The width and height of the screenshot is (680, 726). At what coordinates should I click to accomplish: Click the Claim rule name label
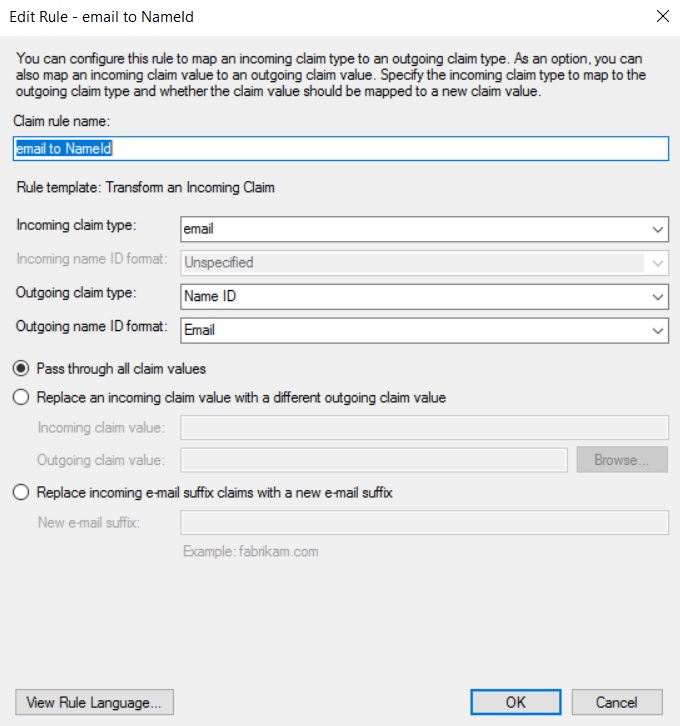click(61, 120)
